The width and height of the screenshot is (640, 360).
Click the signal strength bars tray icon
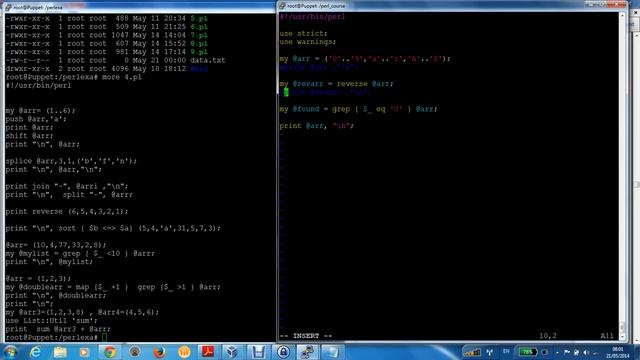pyautogui.click(x=472, y=352)
